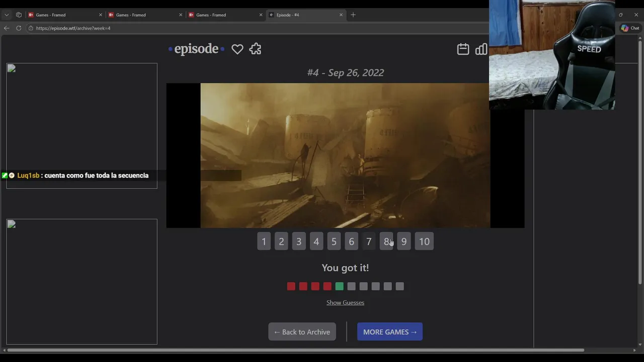This screenshot has height=362, width=644.
Task: Click the horizontal scrollbar right arrow
Action: 634,350
